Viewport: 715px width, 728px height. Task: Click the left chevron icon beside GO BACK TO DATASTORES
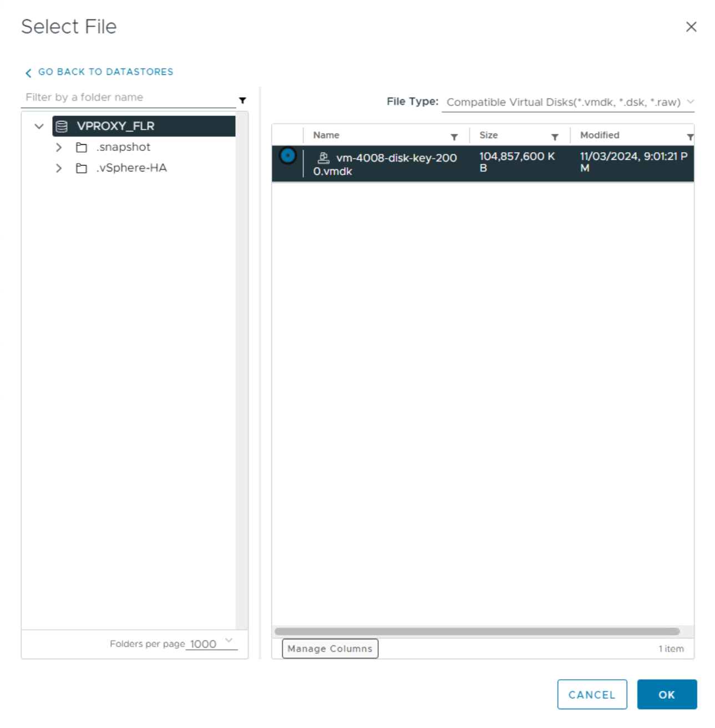28,72
